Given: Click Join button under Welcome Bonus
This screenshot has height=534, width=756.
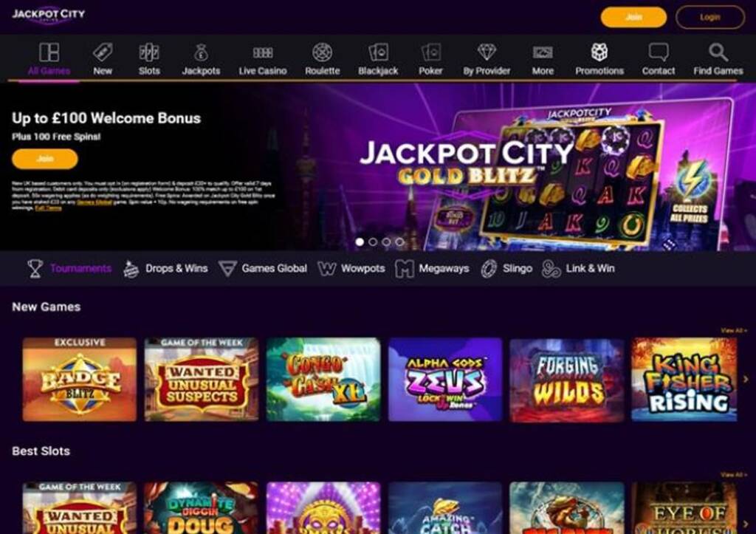Looking at the screenshot, I should click(x=45, y=159).
